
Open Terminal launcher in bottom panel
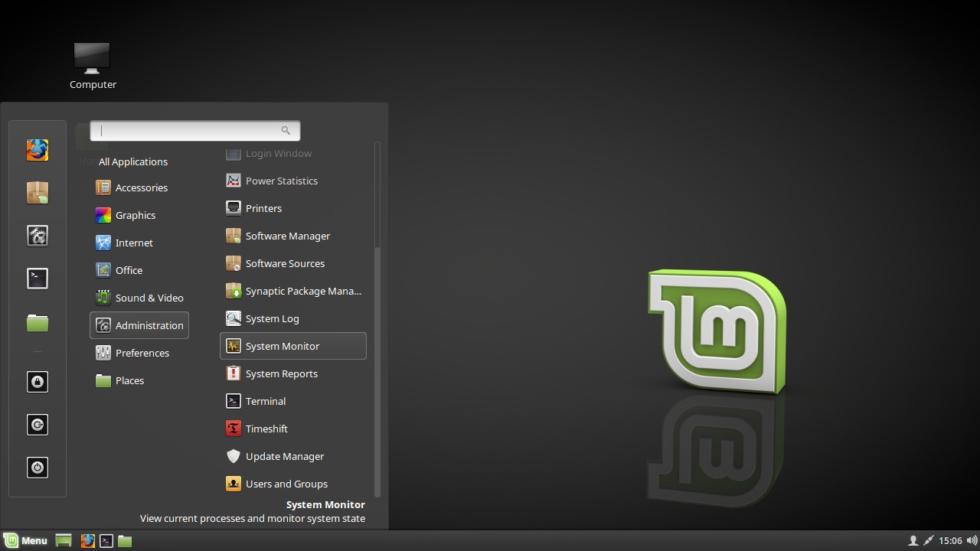[x=106, y=540]
